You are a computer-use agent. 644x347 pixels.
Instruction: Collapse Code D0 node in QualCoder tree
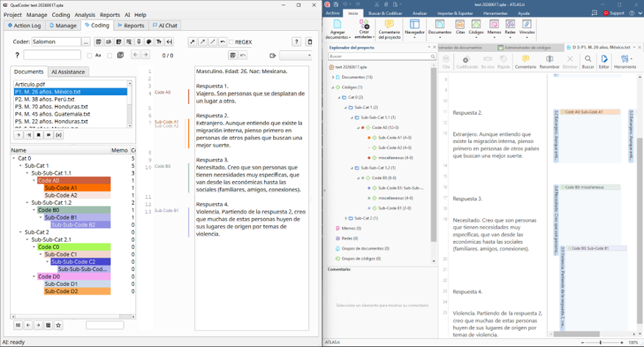[x=34, y=277]
